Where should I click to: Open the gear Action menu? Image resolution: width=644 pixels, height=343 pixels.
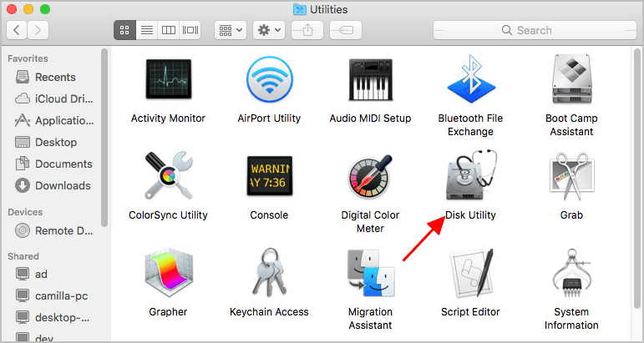pos(269,30)
